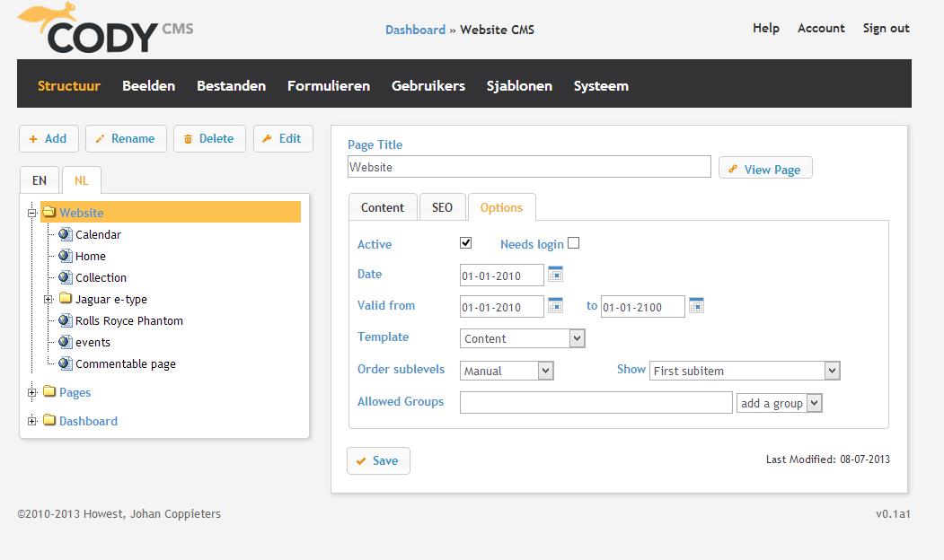
Task: Open the Structuur menu
Action: coord(68,85)
